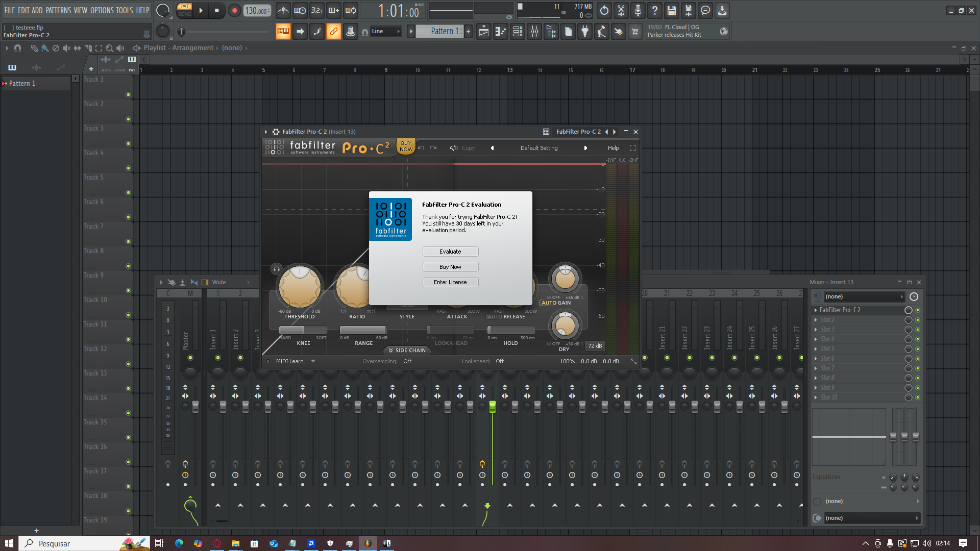This screenshot has width=980, height=551.
Task: Go to next FabFilter preset arrow
Action: [585, 148]
